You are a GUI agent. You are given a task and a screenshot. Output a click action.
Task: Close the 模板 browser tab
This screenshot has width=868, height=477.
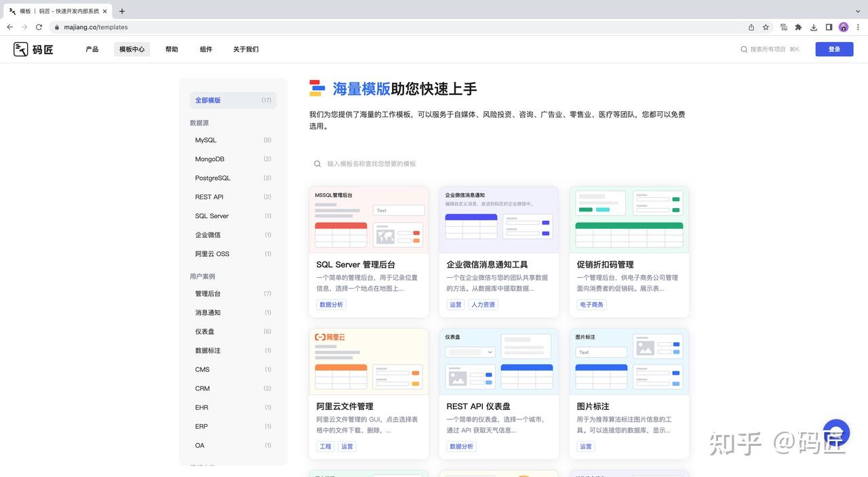tap(105, 11)
